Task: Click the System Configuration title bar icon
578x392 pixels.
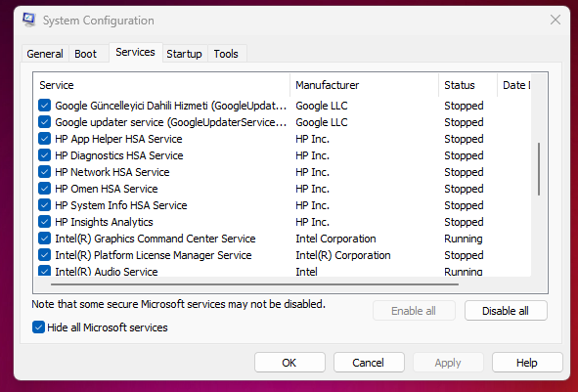Action: tap(29, 20)
